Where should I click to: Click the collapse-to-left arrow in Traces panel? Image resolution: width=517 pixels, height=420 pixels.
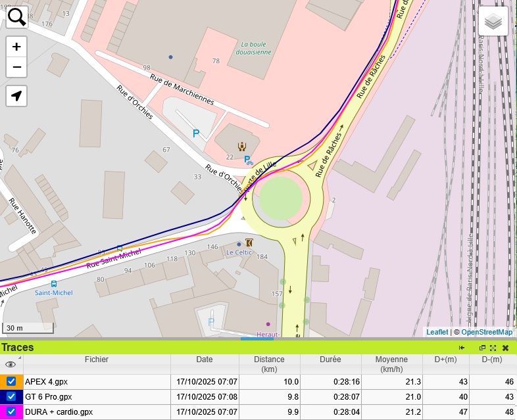coord(462,348)
